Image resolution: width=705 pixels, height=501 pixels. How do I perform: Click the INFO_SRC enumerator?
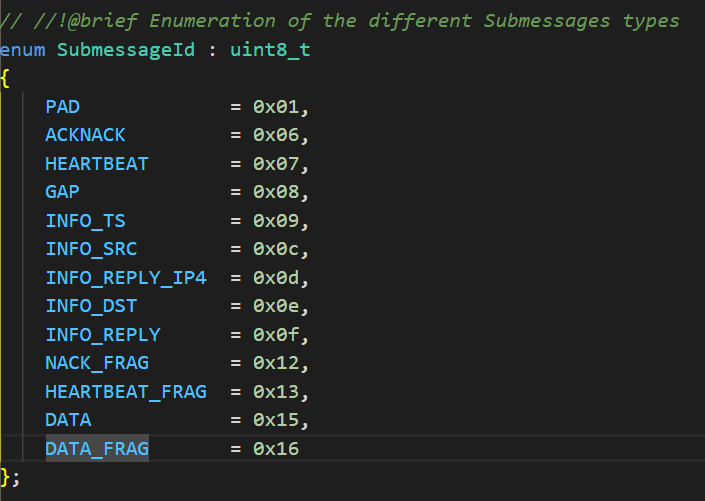point(91,249)
